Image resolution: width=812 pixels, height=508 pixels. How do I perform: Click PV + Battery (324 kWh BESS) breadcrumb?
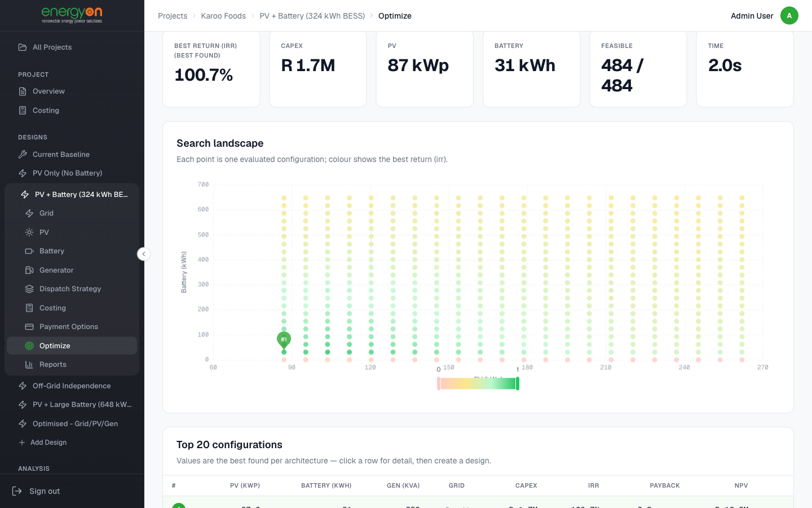(312, 16)
